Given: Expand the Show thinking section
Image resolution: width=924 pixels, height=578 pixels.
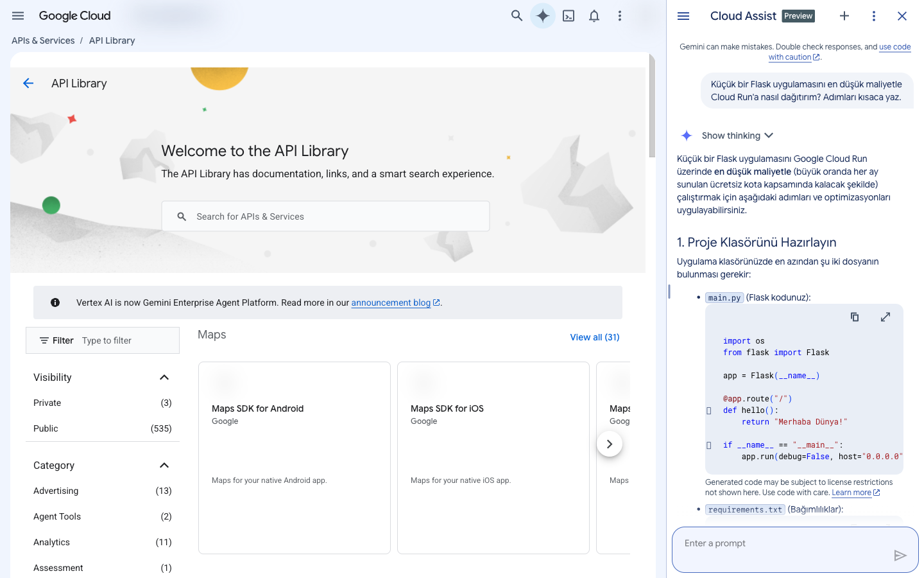Looking at the screenshot, I should [x=737, y=136].
